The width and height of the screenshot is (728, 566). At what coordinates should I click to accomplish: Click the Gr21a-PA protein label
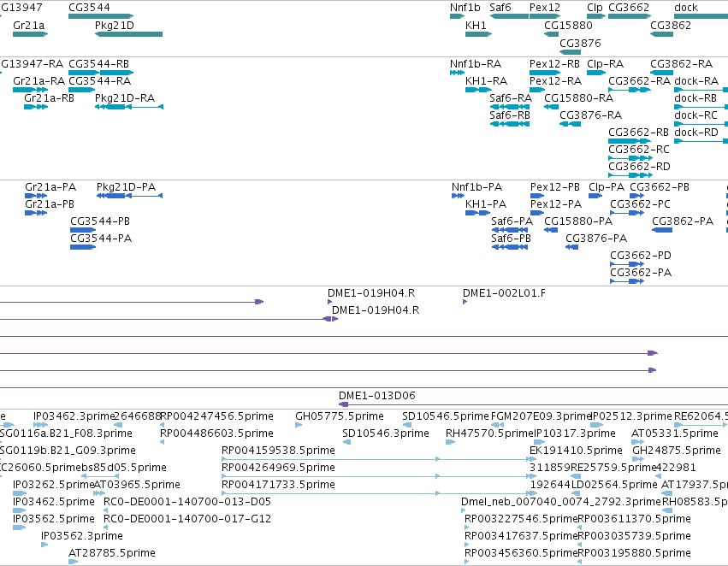coord(50,187)
